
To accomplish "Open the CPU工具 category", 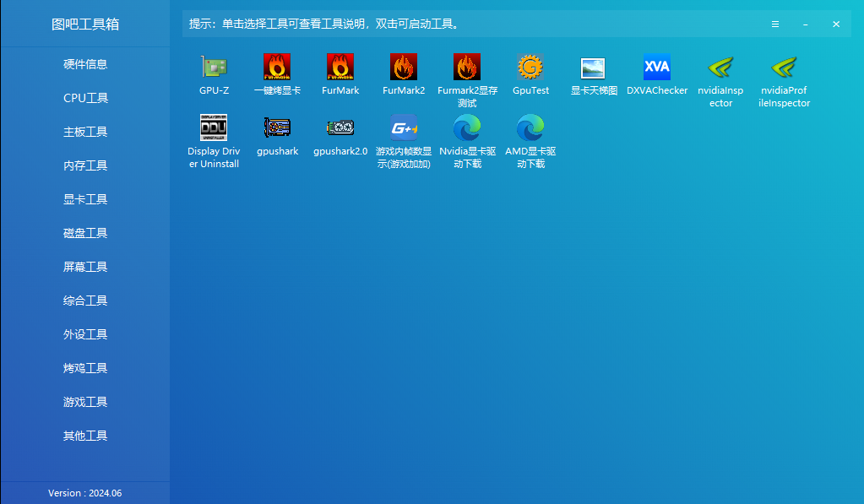I will [x=85, y=98].
